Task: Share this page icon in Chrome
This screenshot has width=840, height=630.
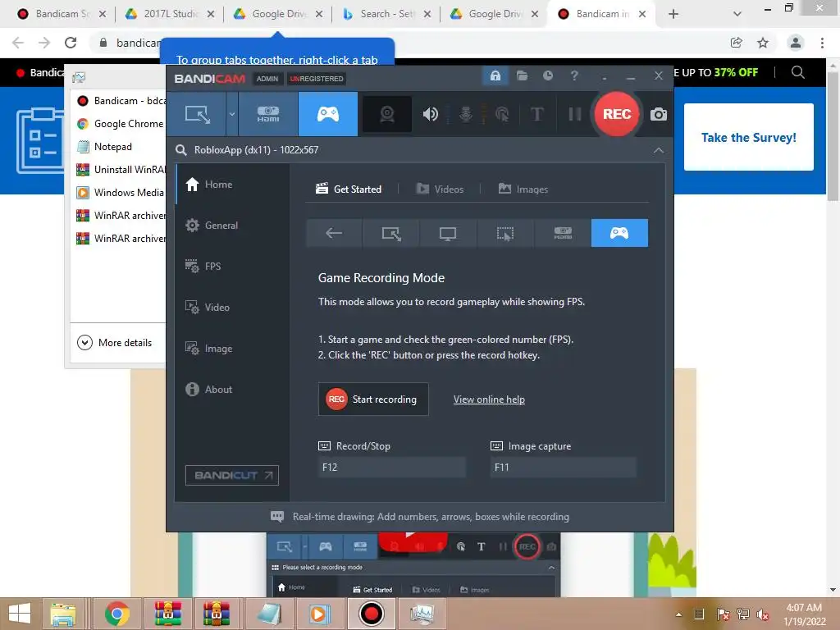Action: 736,43
